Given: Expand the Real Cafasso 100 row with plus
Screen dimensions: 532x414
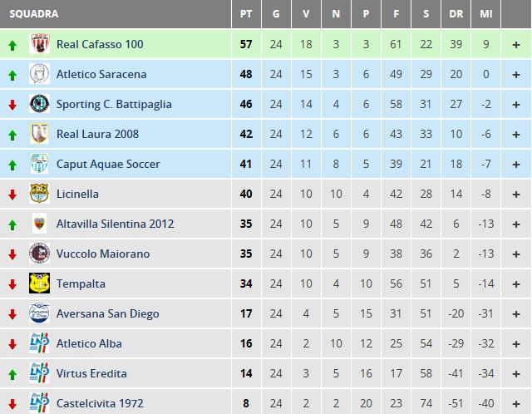Looking at the screenshot, I should (x=516, y=44).
